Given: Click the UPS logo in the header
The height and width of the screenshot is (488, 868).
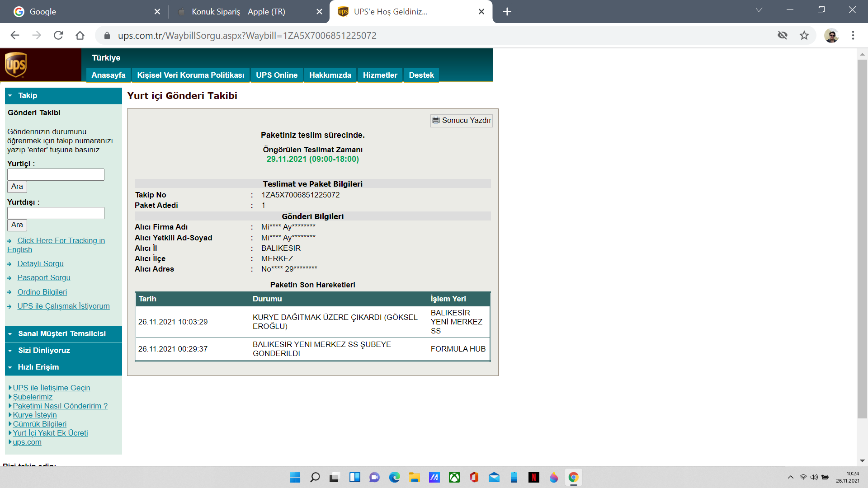Looking at the screenshot, I should (x=16, y=65).
